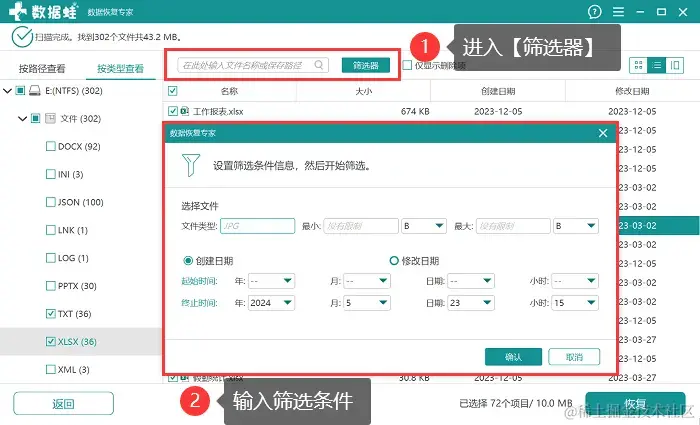Viewport: 700px width, 425px height.
Task: Switch to the 按路径查看 tab
Action: pos(42,68)
